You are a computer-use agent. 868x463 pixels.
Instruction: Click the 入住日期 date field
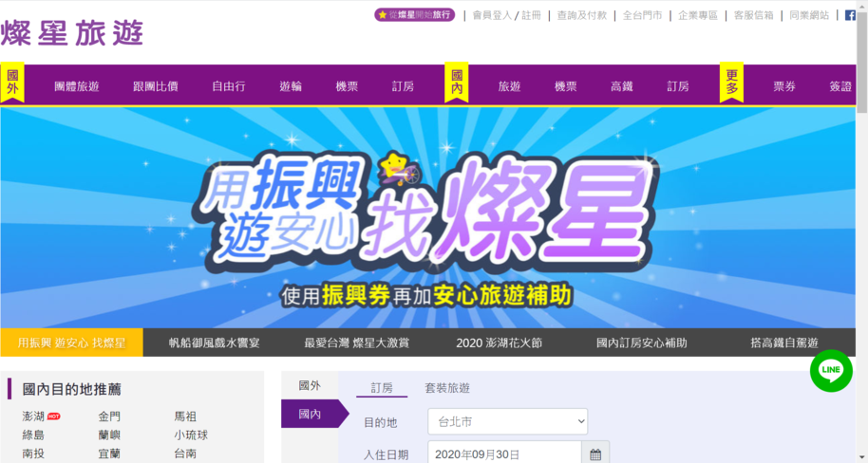[504, 454]
